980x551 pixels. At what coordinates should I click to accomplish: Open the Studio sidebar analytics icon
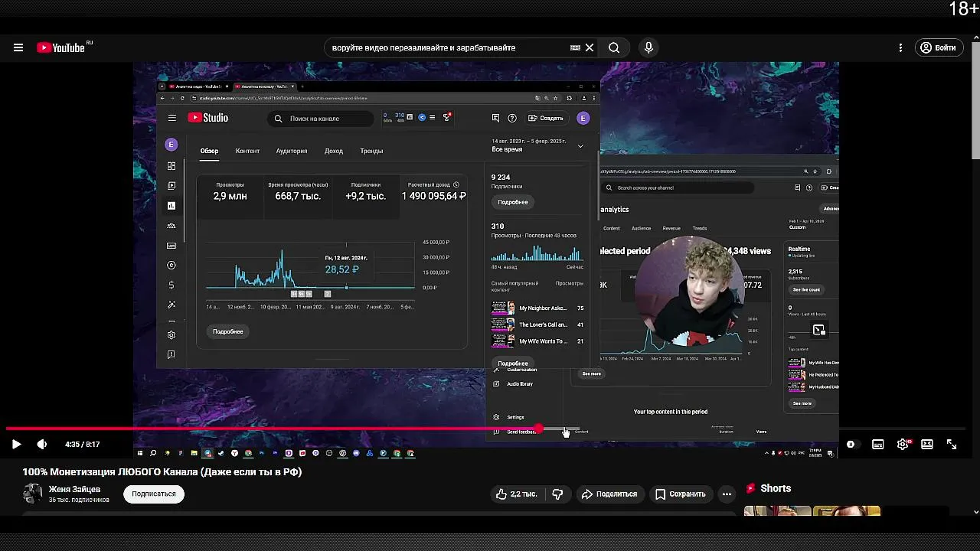click(x=171, y=206)
